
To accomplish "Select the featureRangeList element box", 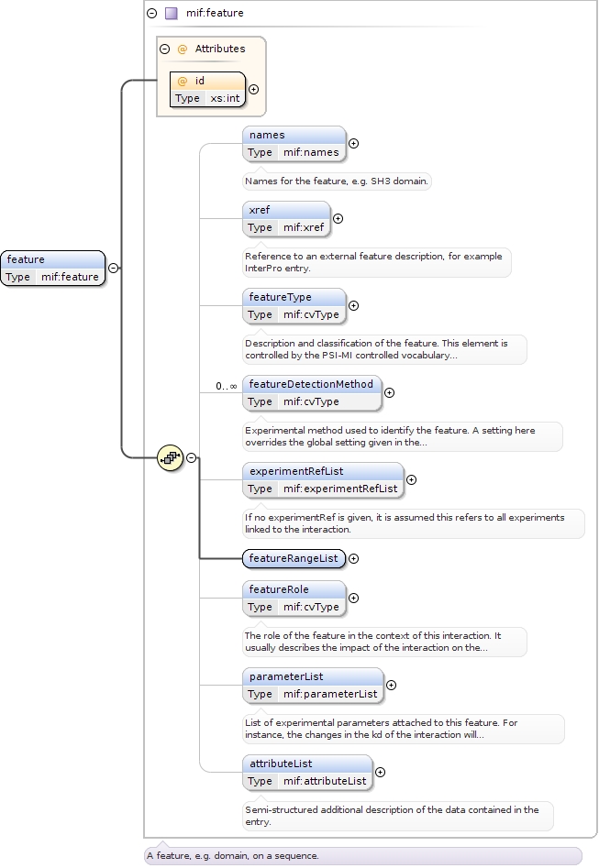I will 293,558.
